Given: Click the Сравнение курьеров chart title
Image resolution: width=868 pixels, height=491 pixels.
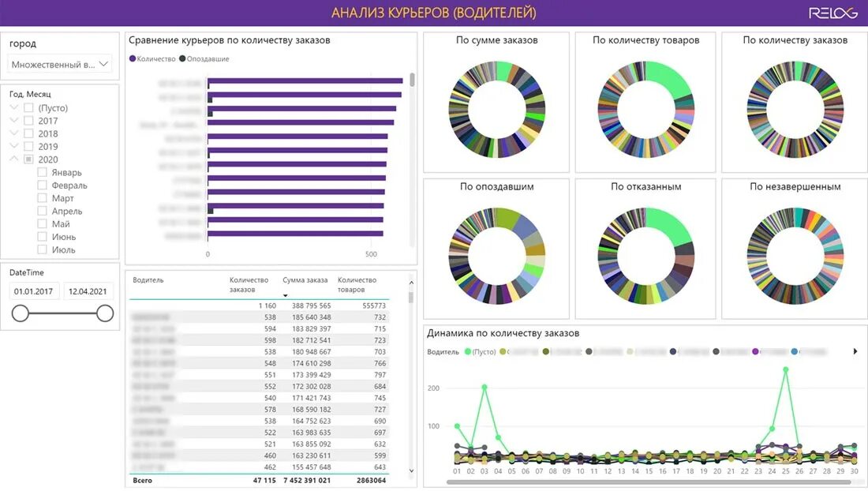Looking at the screenshot, I should (229, 39).
